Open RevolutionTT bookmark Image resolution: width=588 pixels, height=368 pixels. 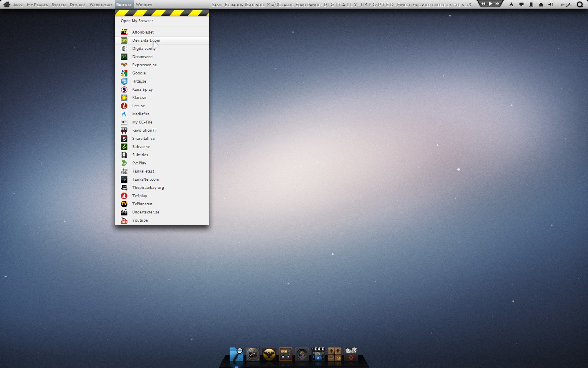pos(162,130)
